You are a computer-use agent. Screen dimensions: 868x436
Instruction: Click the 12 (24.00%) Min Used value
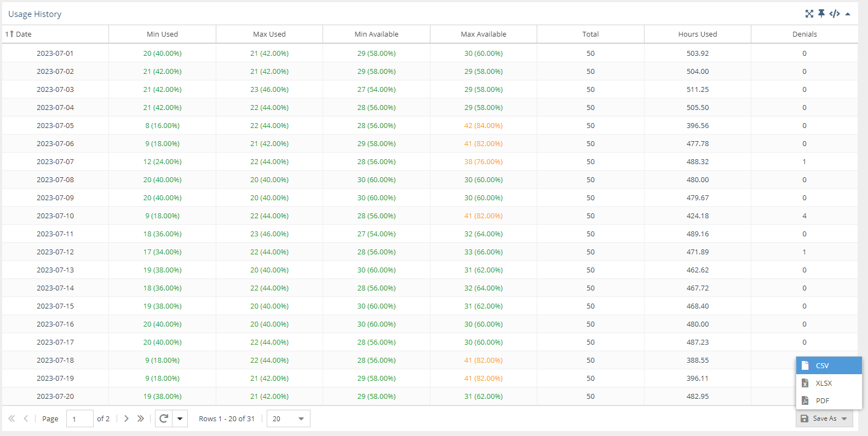click(x=162, y=161)
